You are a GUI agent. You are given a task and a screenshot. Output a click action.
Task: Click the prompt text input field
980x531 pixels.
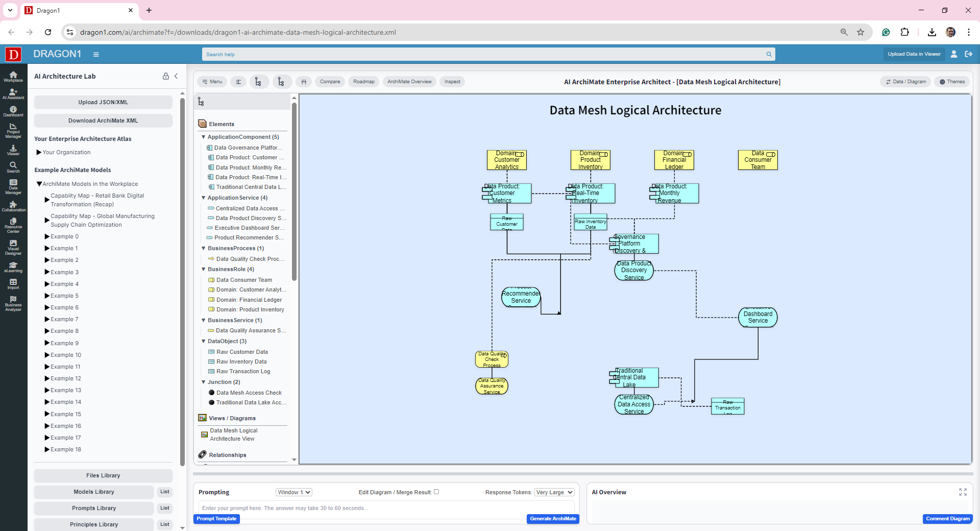click(x=386, y=508)
